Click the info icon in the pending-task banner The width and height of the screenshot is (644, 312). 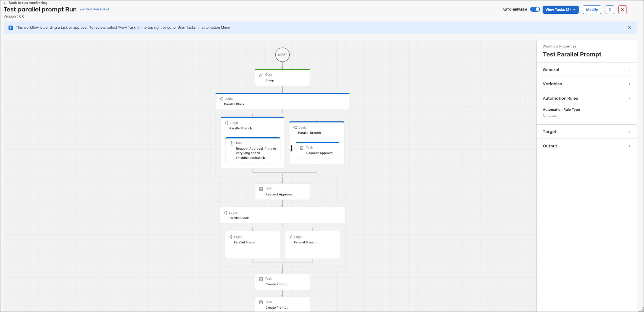click(10, 27)
